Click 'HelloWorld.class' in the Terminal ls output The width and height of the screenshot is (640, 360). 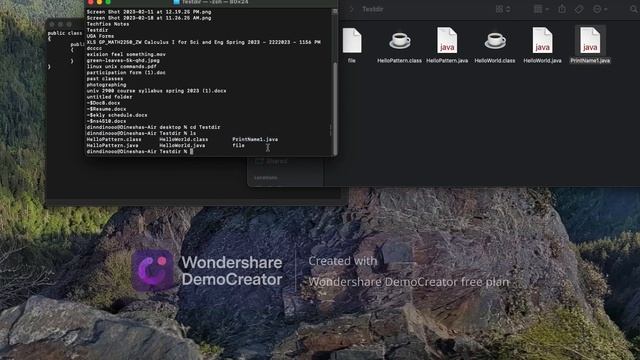[x=184, y=139]
